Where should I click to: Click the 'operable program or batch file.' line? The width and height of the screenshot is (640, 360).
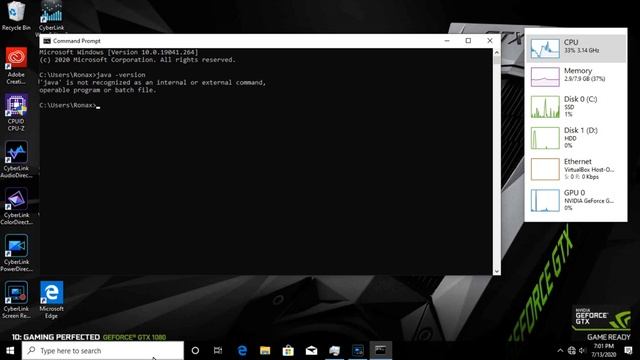pyautogui.click(x=98, y=90)
